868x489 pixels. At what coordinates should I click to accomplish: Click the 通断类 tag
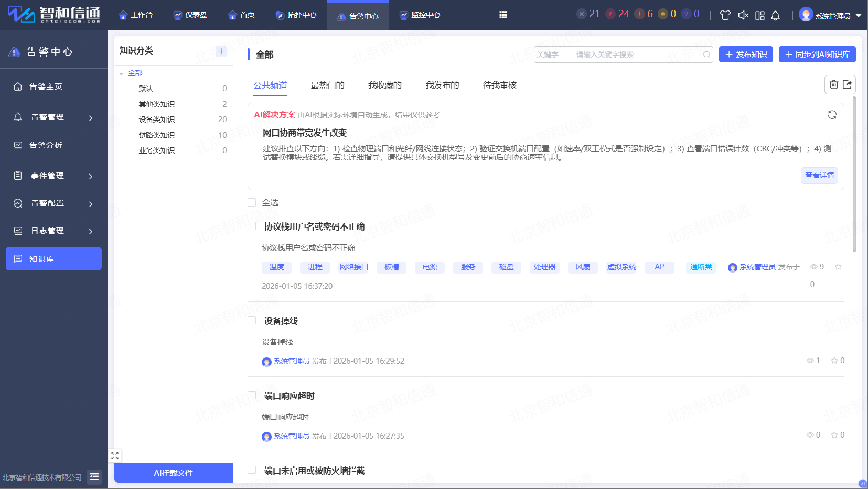(701, 267)
